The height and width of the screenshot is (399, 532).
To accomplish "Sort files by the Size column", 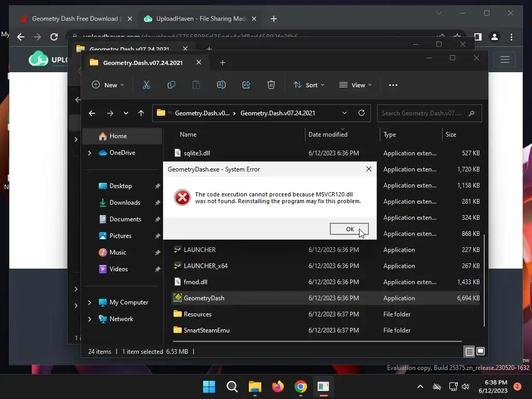I will [451, 135].
